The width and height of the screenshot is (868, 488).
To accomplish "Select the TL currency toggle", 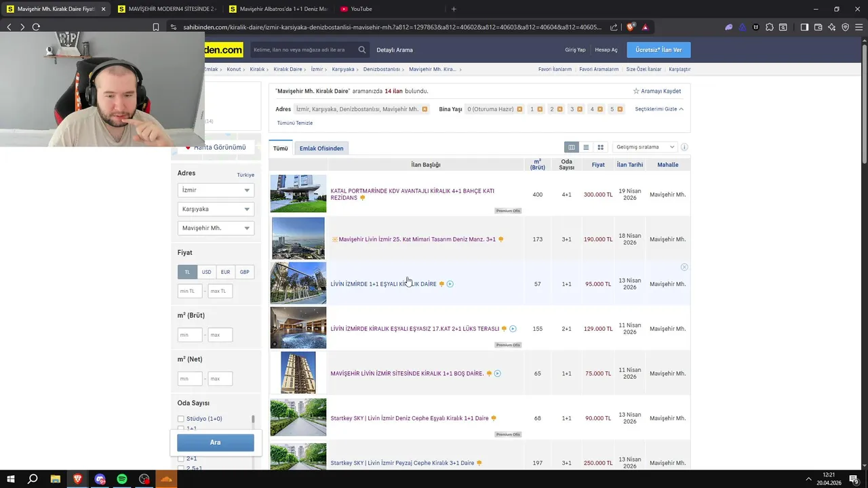I will pyautogui.click(x=187, y=272).
